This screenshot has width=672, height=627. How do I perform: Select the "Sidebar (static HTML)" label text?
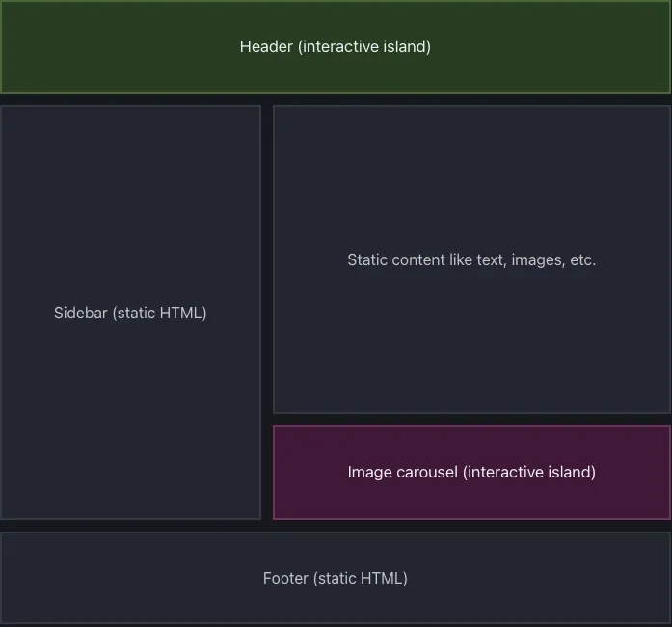(x=130, y=313)
